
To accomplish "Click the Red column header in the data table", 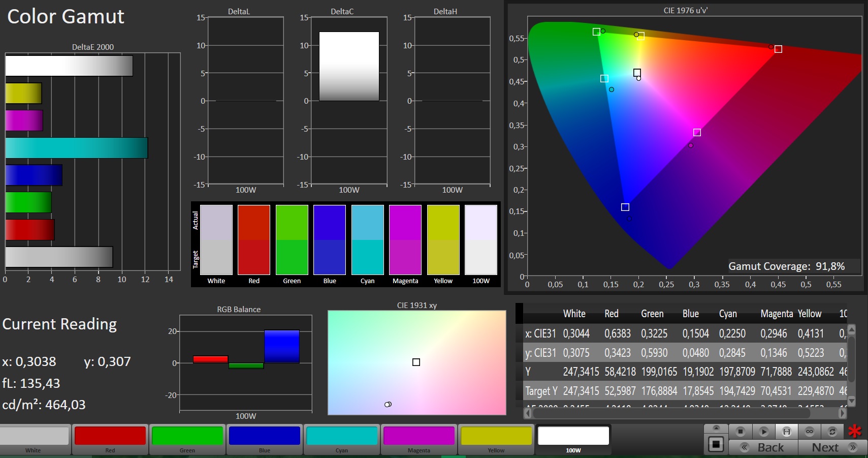I will tap(612, 314).
